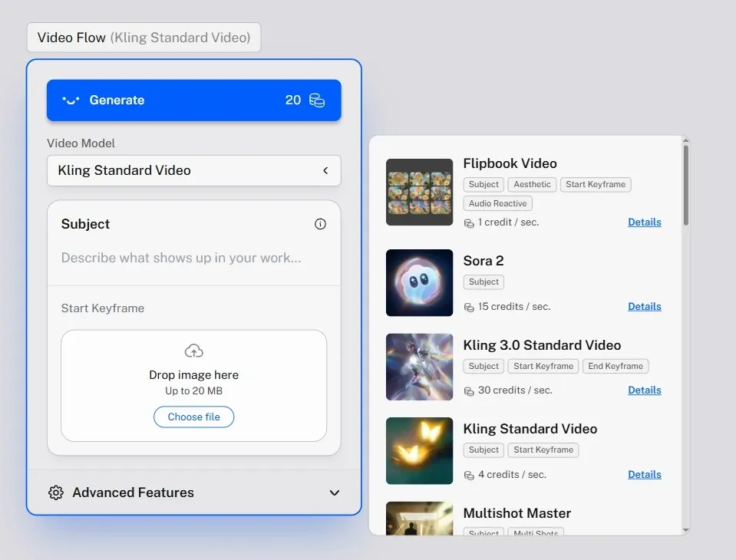Click the scrollbar up arrow in model list
The image size is (736, 560).
(686, 140)
